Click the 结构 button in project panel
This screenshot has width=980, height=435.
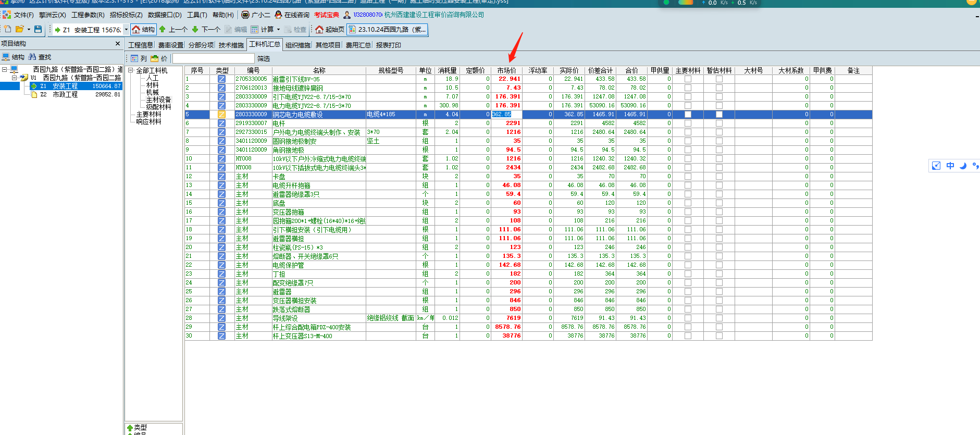tap(13, 57)
